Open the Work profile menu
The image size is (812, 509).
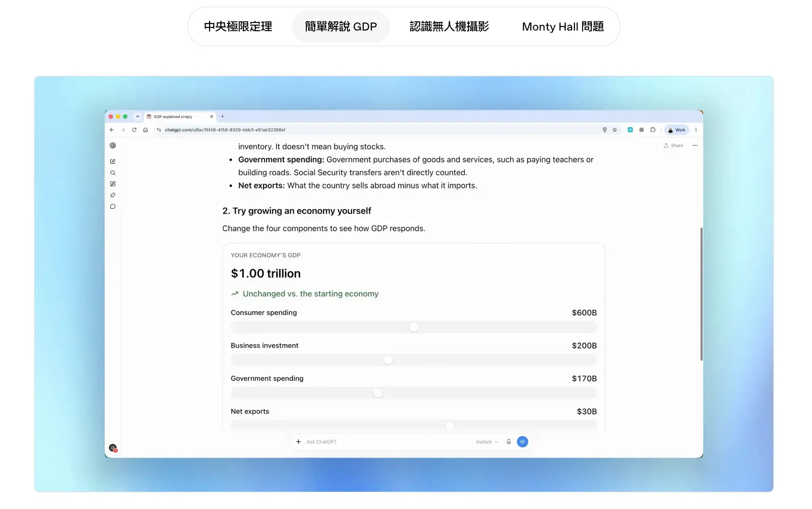tap(677, 130)
